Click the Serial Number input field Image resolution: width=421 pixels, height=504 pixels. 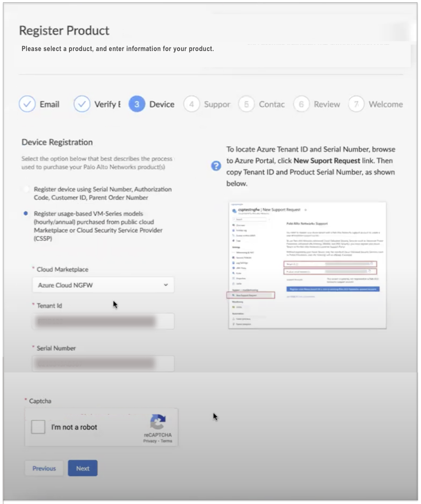[x=103, y=363]
